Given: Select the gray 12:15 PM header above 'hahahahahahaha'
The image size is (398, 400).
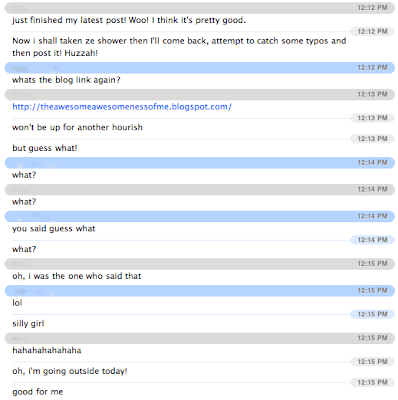Looking at the screenshot, I should [x=200, y=338].
